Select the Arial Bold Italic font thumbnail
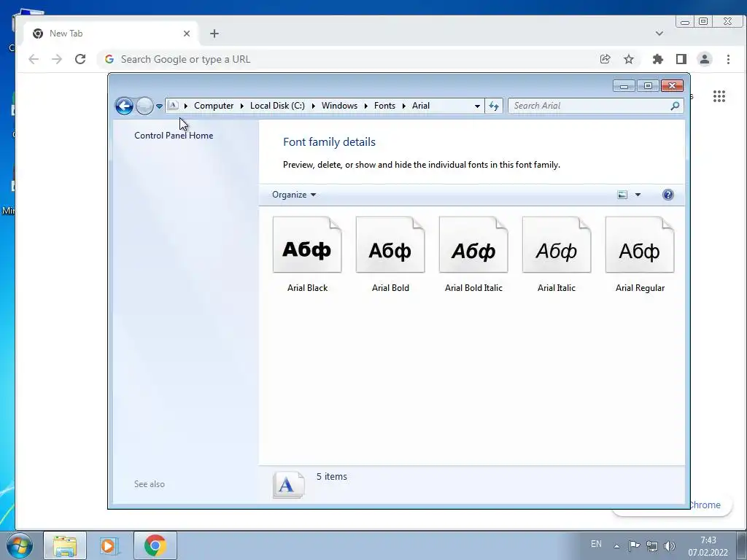The width and height of the screenshot is (747, 560). (x=473, y=245)
